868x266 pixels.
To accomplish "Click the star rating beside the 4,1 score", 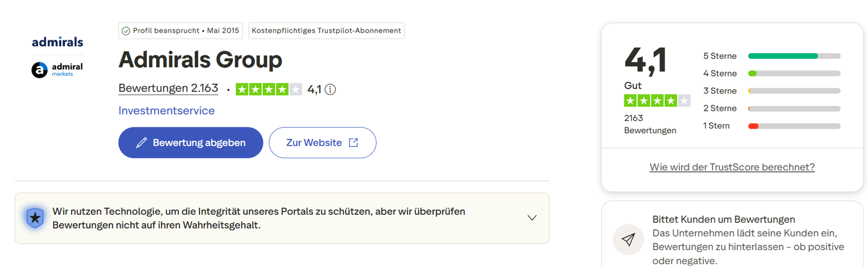I will tap(268, 90).
